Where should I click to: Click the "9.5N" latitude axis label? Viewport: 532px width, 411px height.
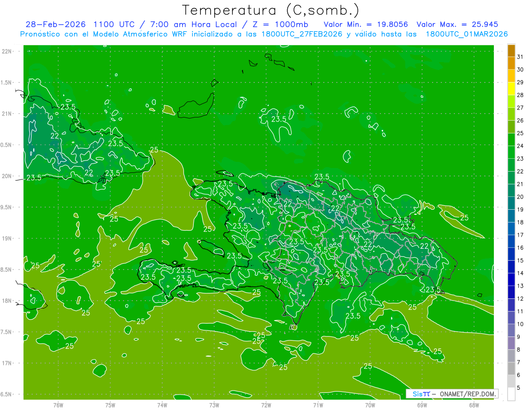[x=6, y=207]
